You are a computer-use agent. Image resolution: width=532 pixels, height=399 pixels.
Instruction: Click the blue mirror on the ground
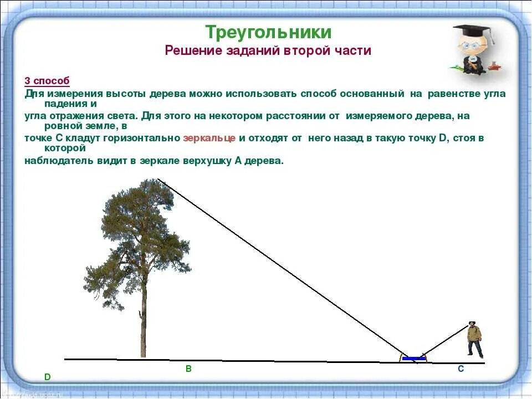(413, 359)
